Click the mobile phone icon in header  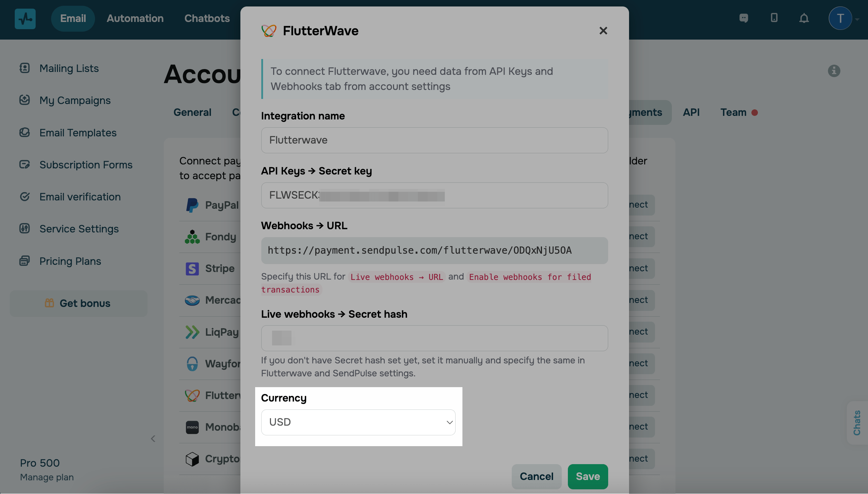pos(774,18)
